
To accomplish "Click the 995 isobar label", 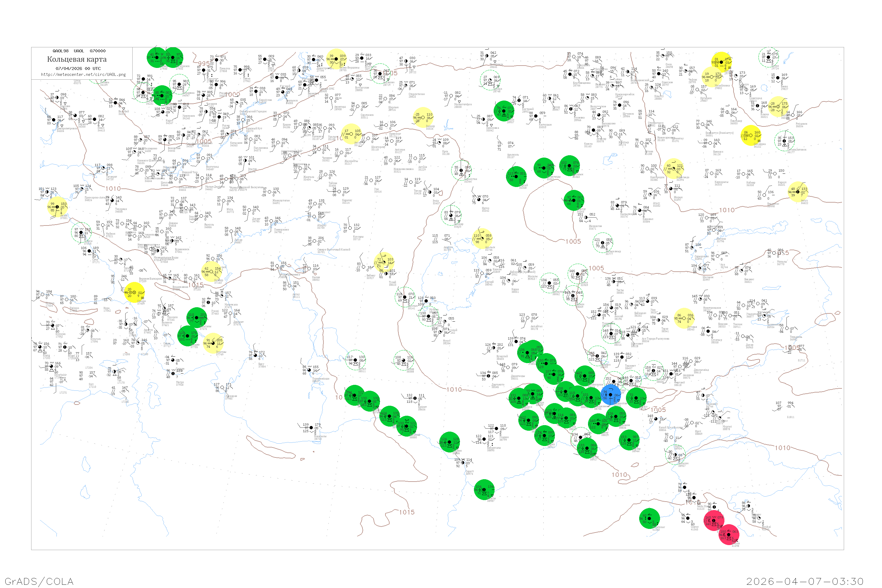I will [x=204, y=64].
